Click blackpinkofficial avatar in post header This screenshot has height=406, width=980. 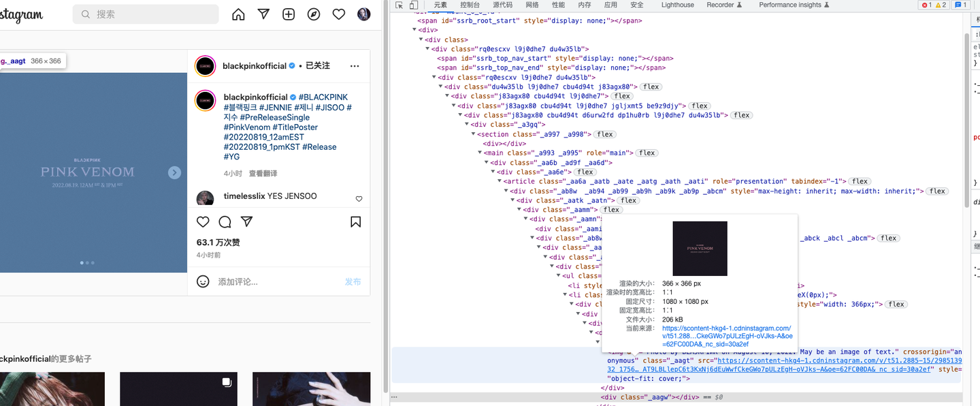(206, 66)
